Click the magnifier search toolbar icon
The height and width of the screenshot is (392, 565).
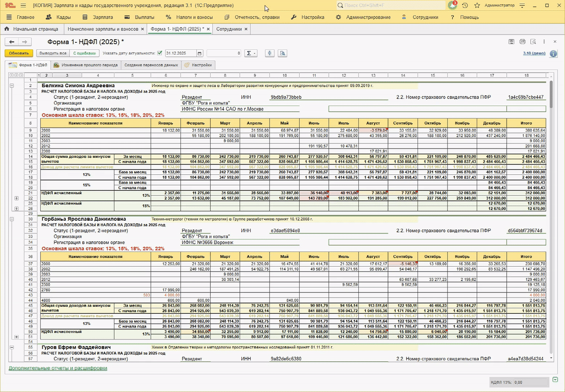282,53
